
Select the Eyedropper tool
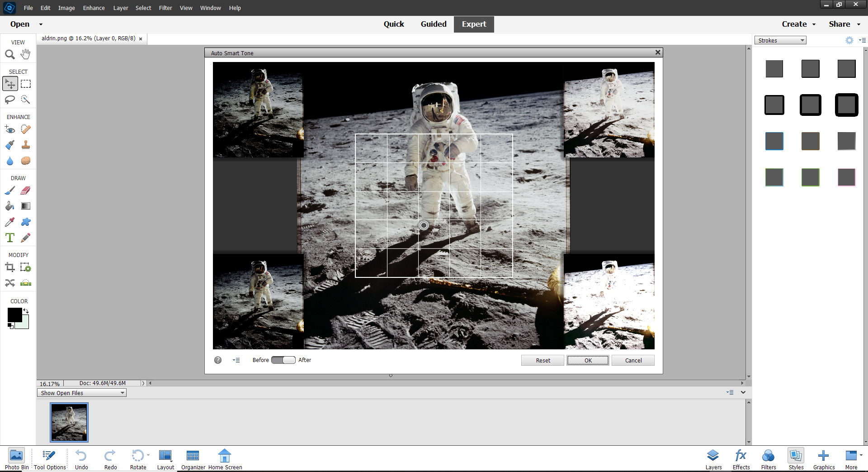tap(10, 222)
